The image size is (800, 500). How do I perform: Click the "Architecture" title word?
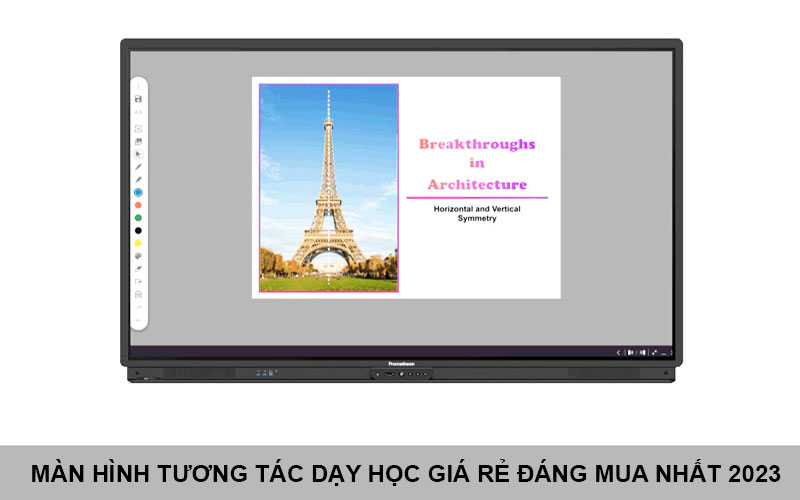(x=477, y=184)
